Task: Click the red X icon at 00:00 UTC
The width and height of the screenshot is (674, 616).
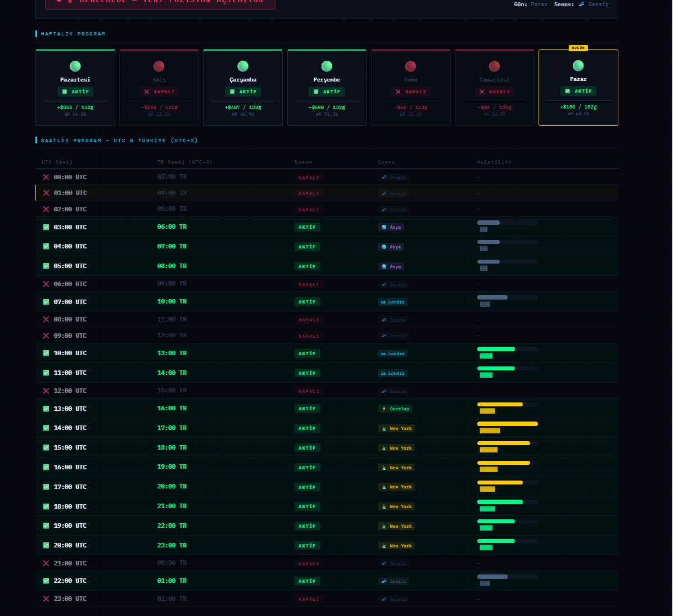Action: coord(46,177)
